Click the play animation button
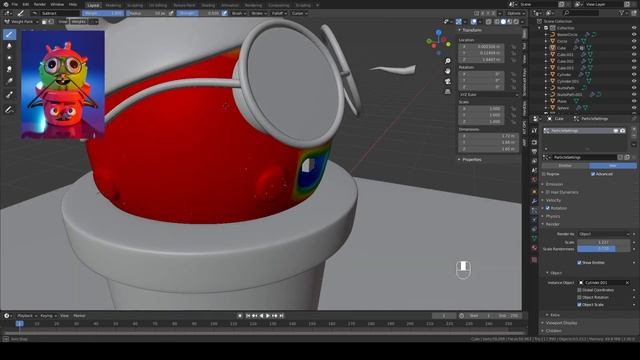Screen dimensions: 640x360 click(x=268, y=316)
